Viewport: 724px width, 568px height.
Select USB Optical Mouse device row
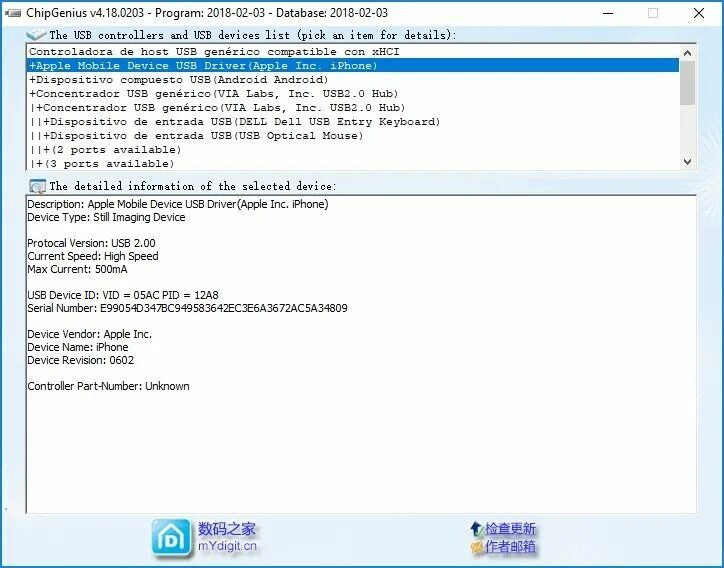[x=353, y=136]
